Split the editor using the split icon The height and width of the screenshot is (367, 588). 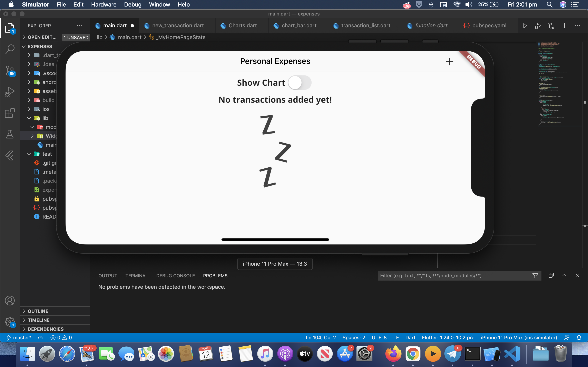564,25
